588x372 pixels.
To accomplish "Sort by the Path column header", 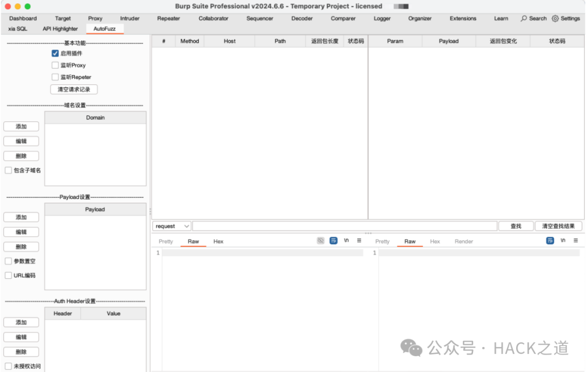I will point(280,41).
